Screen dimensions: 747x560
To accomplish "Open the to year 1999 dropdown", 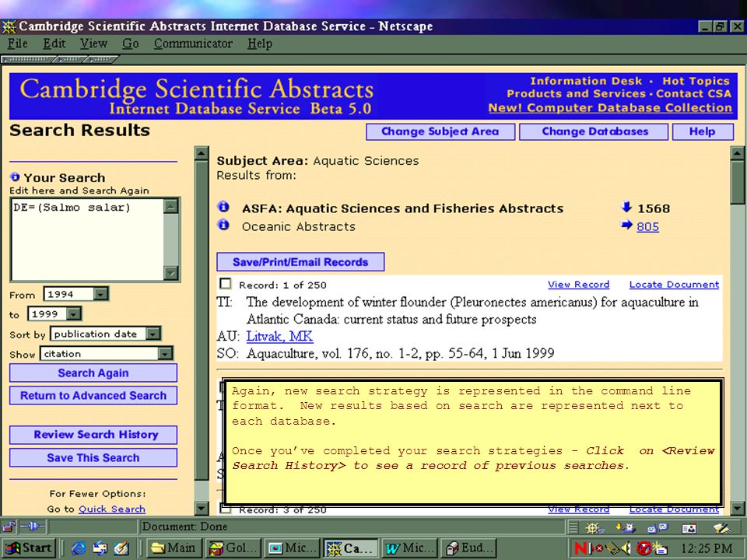I will click(x=73, y=313).
